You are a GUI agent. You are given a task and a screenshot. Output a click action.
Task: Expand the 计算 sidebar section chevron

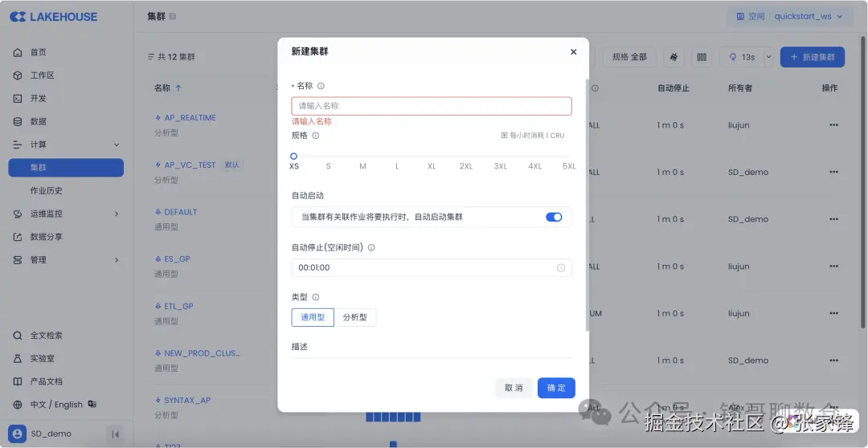pos(117,145)
